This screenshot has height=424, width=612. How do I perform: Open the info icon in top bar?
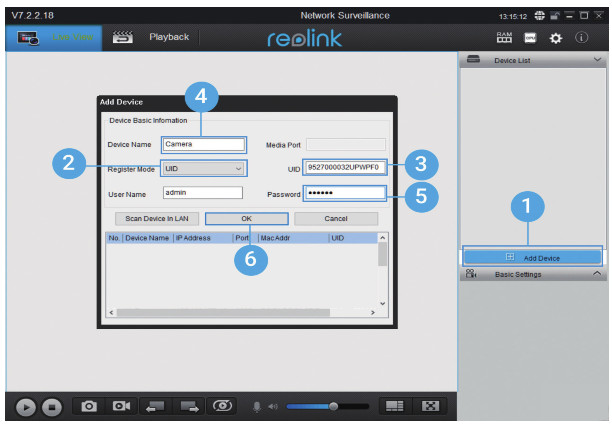tap(582, 37)
